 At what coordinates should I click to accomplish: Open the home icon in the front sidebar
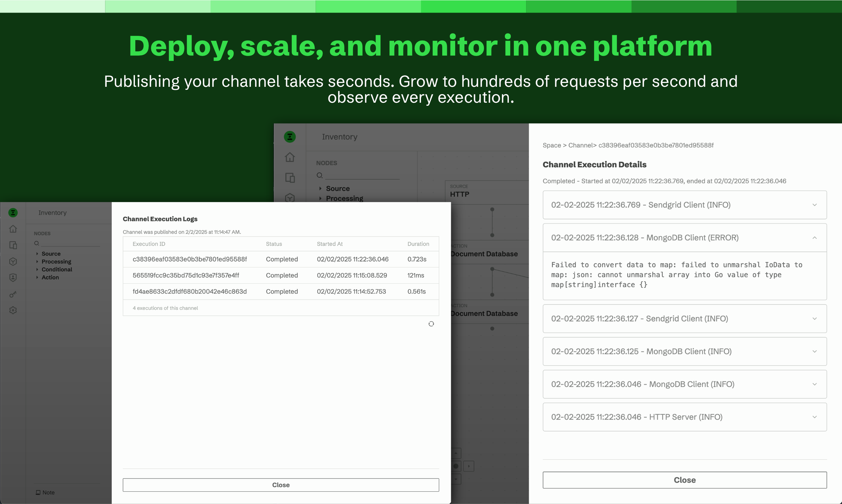point(13,229)
